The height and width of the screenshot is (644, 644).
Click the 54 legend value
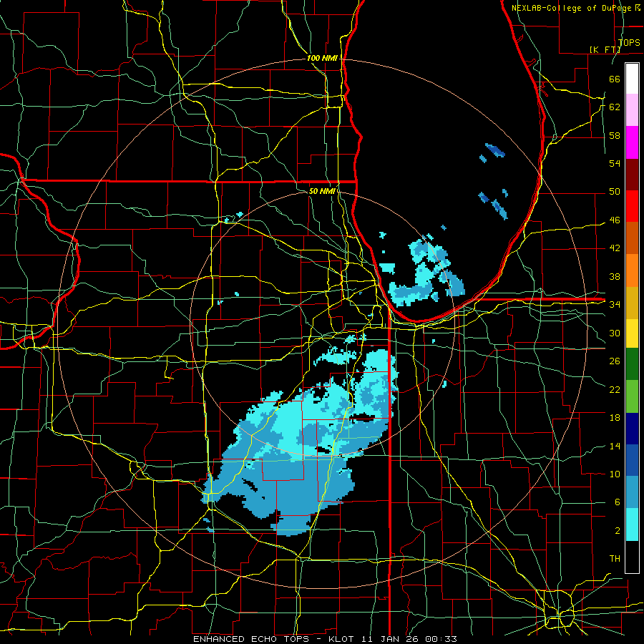point(615,163)
